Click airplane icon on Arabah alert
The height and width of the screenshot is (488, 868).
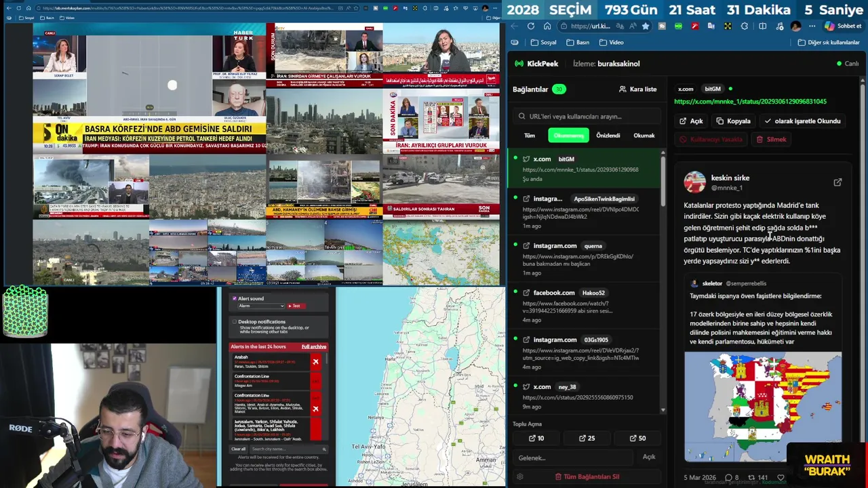pyautogui.click(x=315, y=362)
